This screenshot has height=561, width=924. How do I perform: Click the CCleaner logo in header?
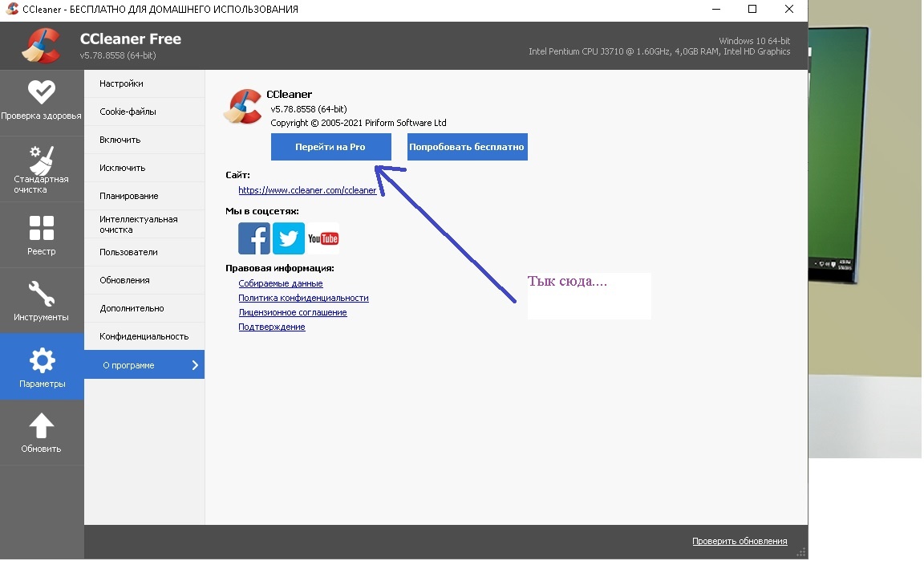click(x=41, y=46)
